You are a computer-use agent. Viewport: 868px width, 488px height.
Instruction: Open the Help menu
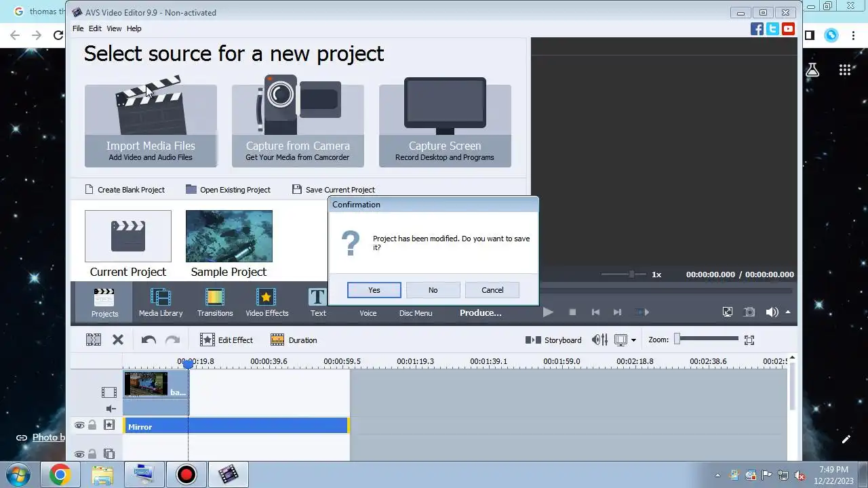point(134,28)
